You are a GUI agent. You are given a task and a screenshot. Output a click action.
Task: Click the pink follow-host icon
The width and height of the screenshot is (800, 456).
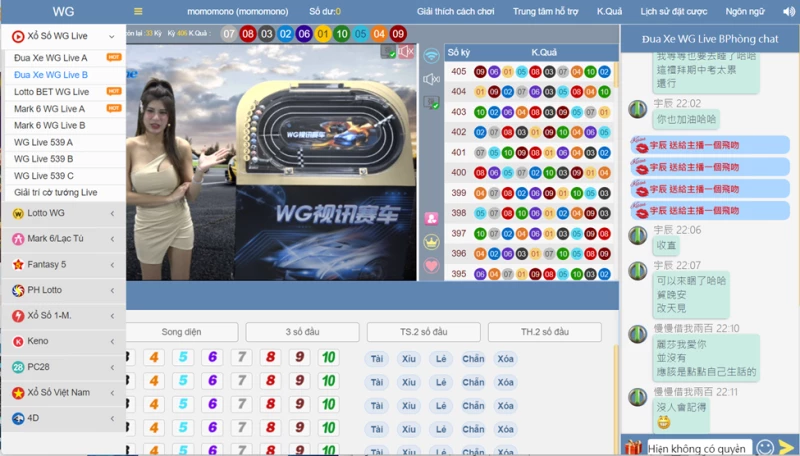(x=432, y=219)
